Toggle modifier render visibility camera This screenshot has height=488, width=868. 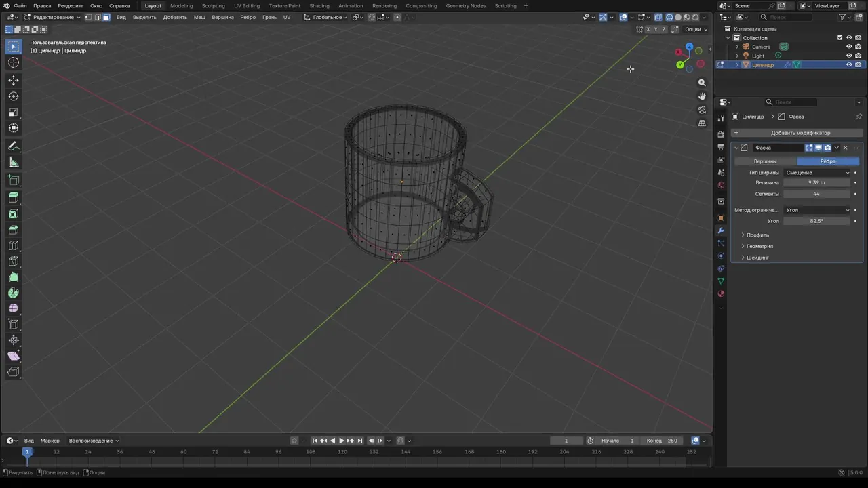click(x=827, y=148)
